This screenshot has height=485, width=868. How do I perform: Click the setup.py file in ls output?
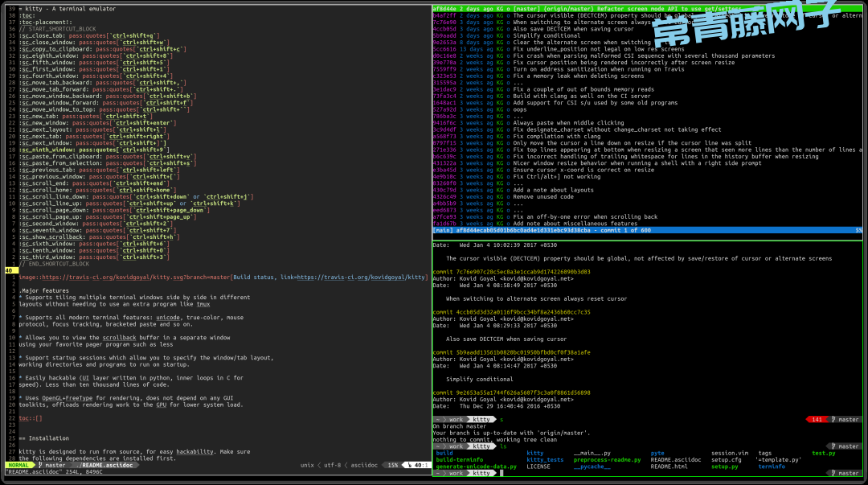pos(724,467)
